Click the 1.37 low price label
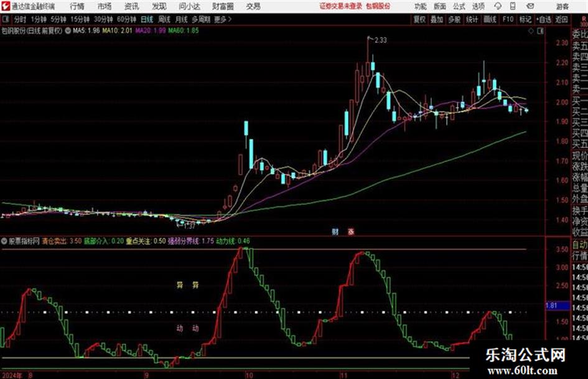 [190, 226]
